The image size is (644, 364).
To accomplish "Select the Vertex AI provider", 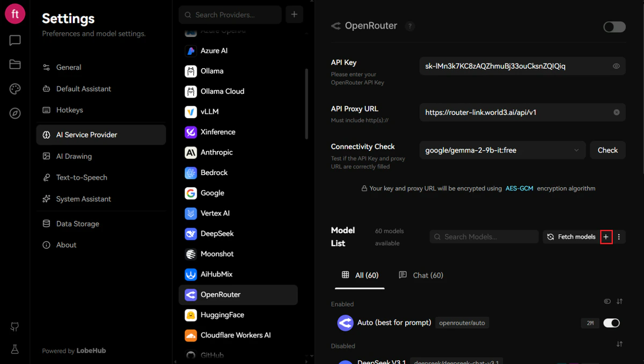I will click(x=238, y=213).
